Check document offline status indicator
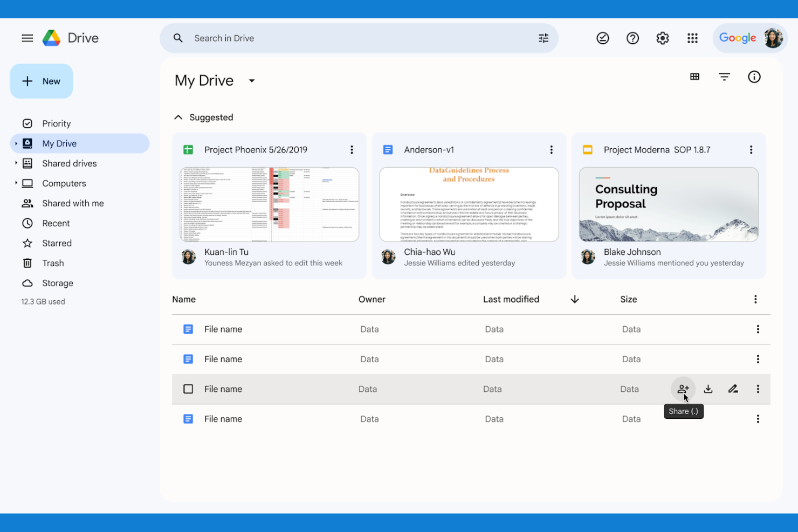 click(x=602, y=38)
